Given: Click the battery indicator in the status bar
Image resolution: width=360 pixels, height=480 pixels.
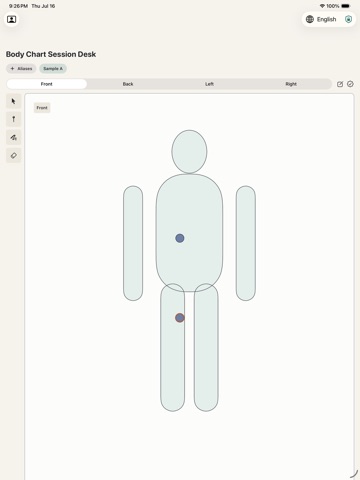Looking at the screenshot, I should [346, 6].
